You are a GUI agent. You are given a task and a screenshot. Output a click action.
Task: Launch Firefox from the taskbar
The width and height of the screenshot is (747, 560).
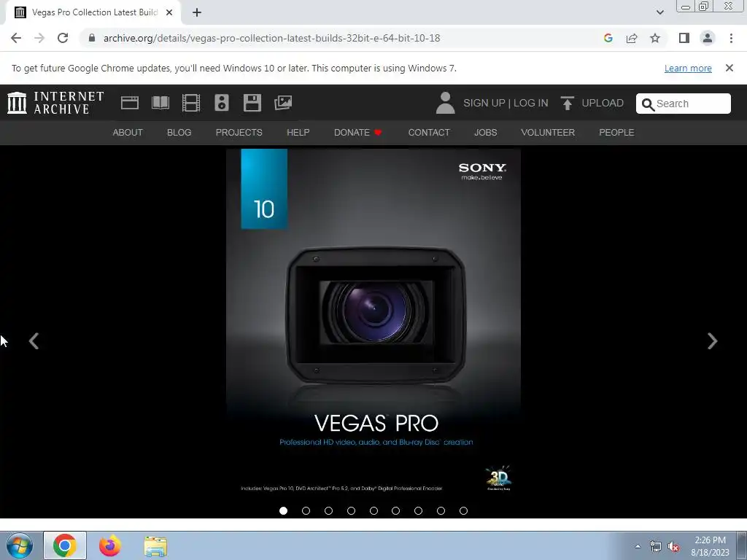pos(110,545)
